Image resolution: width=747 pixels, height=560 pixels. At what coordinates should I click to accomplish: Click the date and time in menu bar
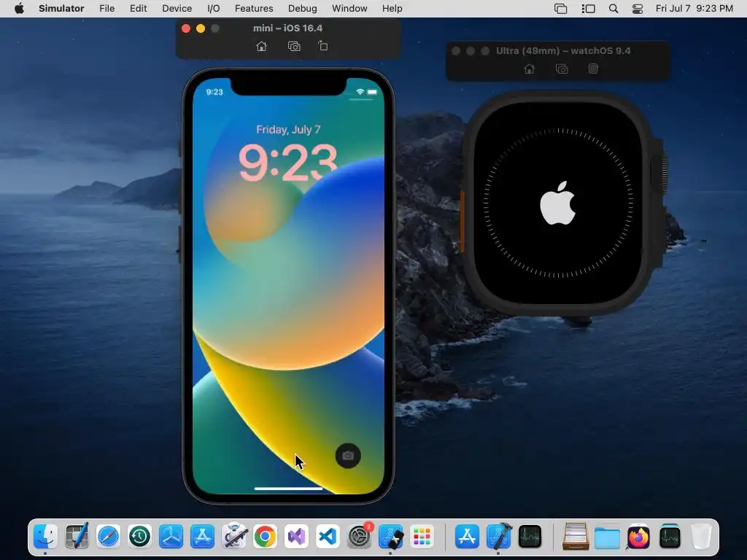coord(694,9)
